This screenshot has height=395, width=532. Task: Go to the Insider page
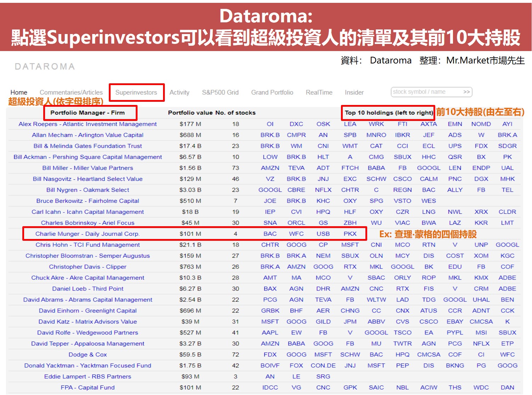click(x=354, y=92)
